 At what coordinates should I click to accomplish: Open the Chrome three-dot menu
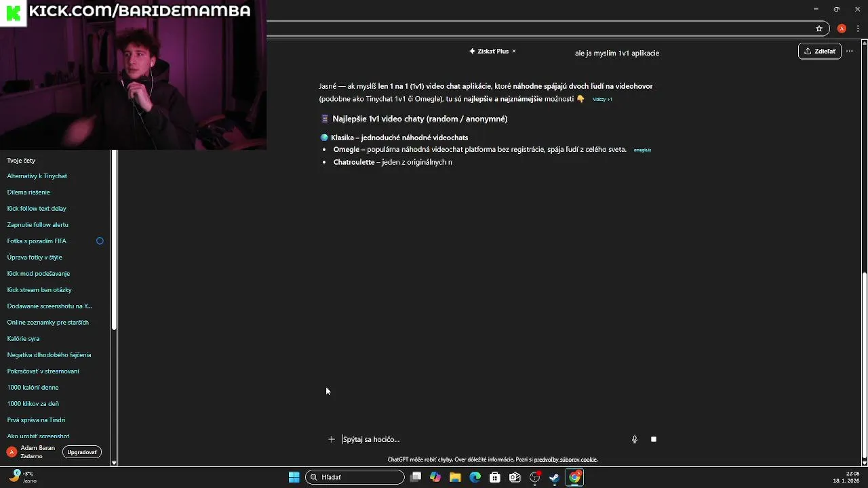click(858, 28)
